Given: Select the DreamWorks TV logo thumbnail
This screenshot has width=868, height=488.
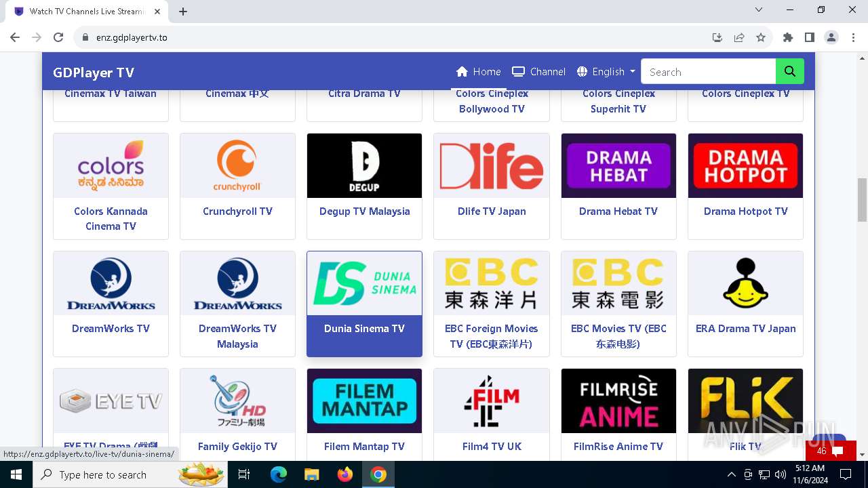Looking at the screenshot, I should [x=111, y=283].
